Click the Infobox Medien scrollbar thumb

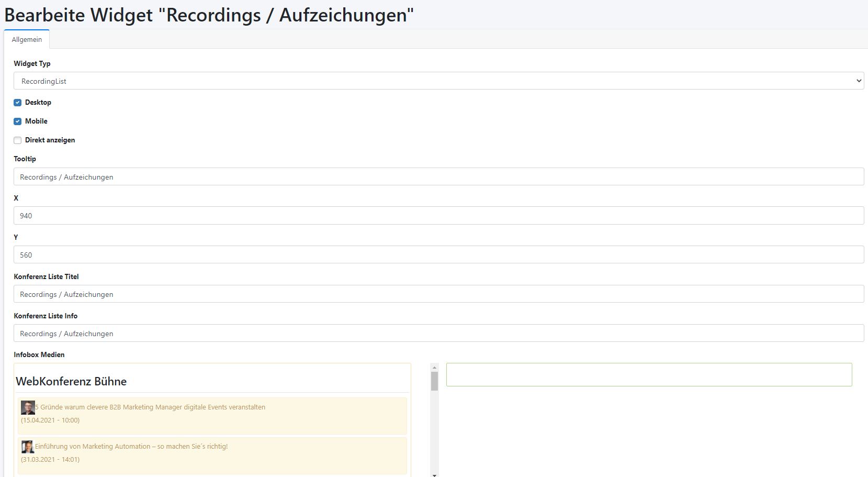pos(434,381)
